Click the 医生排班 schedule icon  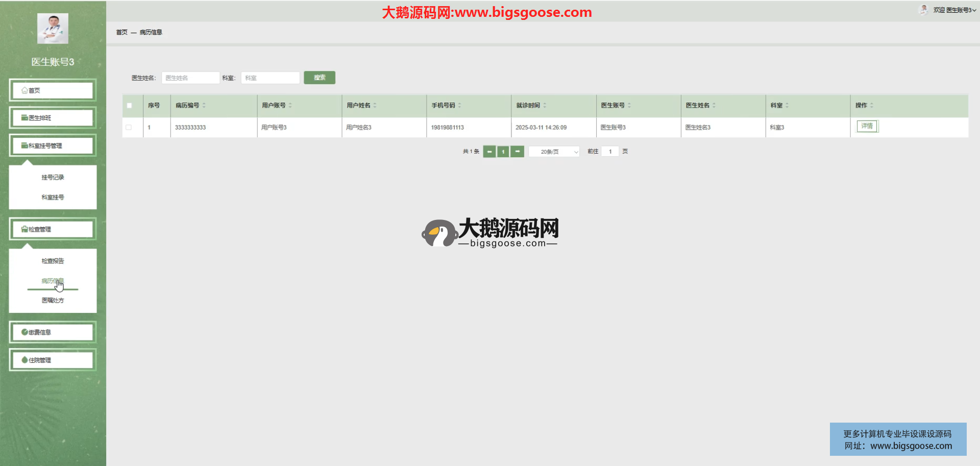click(24, 118)
